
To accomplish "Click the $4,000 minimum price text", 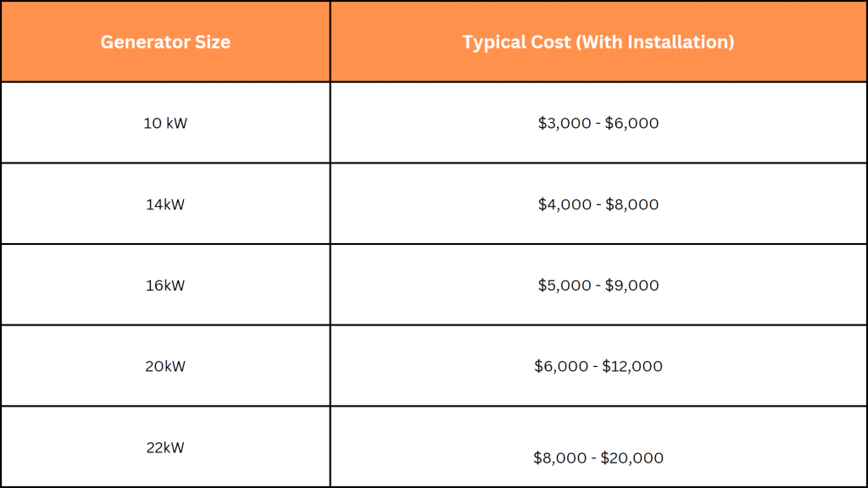I will tap(565, 204).
